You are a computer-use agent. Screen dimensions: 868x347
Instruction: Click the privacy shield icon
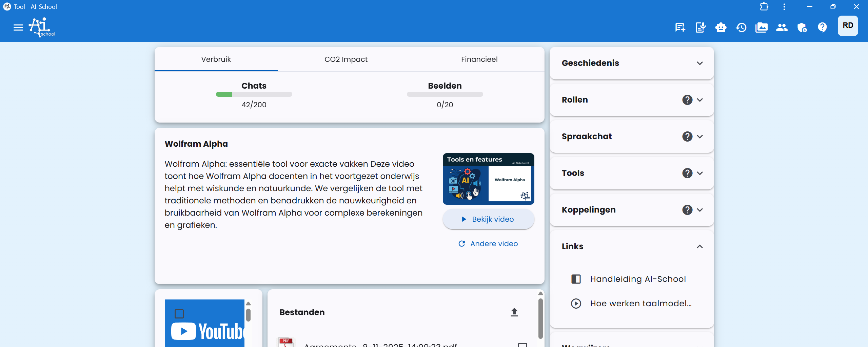click(x=802, y=28)
